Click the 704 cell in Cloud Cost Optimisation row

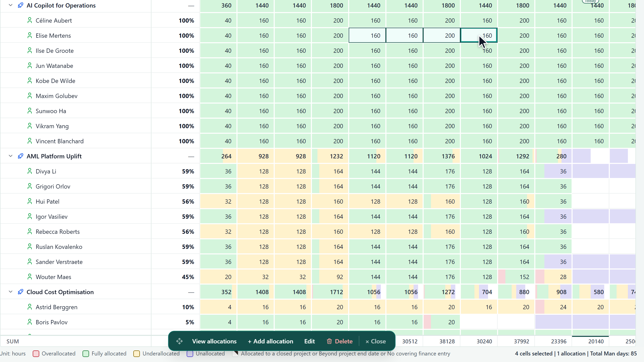pyautogui.click(x=479, y=292)
